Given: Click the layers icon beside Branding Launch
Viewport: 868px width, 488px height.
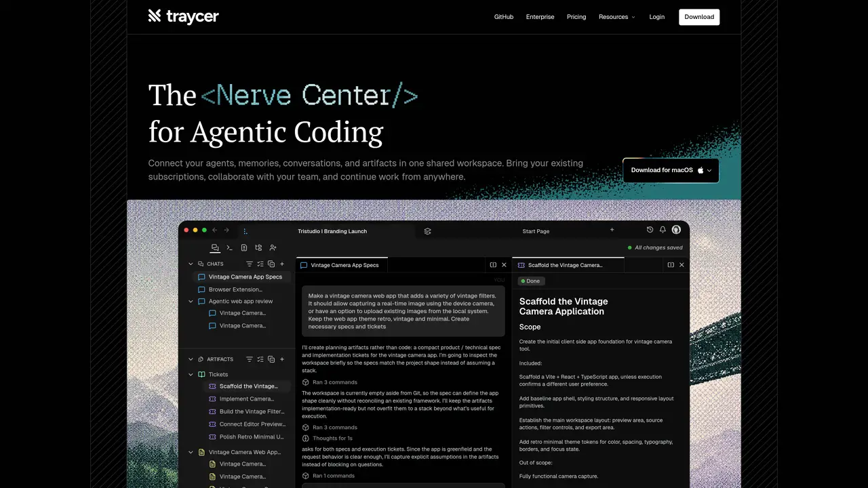Looking at the screenshot, I should coord(427,231).
